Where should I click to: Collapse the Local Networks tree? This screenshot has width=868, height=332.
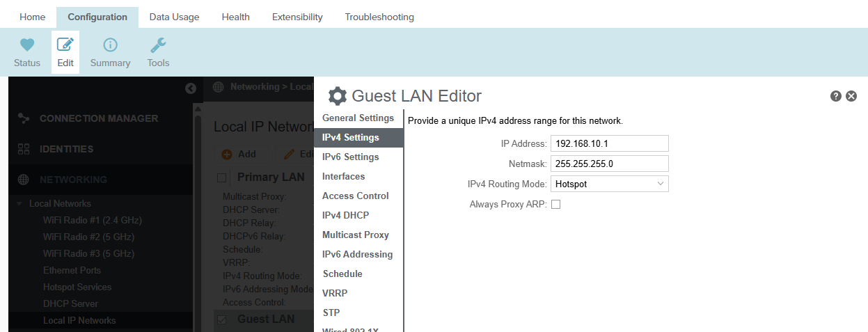coord(19,204)
